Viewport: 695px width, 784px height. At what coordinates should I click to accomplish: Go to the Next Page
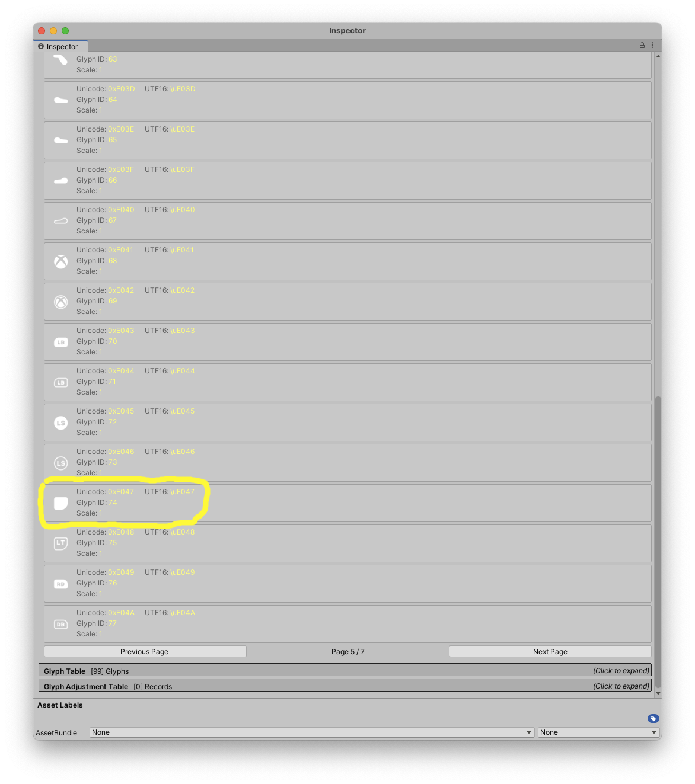550,651
